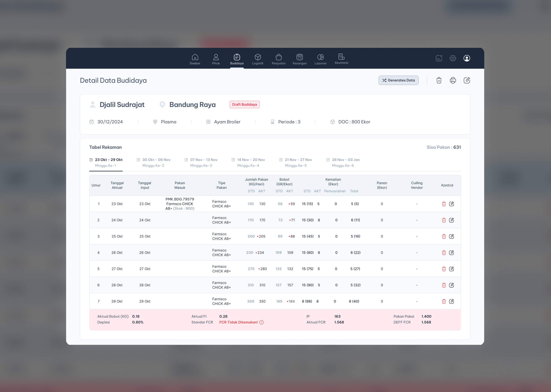Open the Keuangan calculator icon

coord(299,59)
